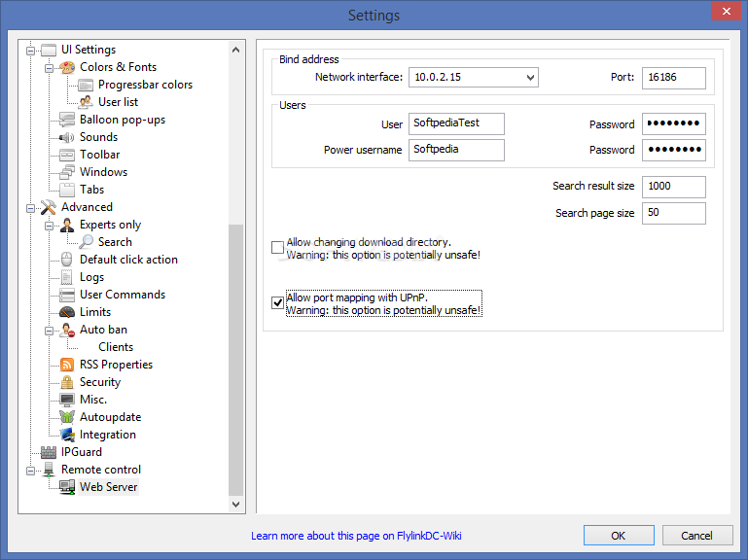Click the Port input field
748x560 pixels.
coord(673,78)
